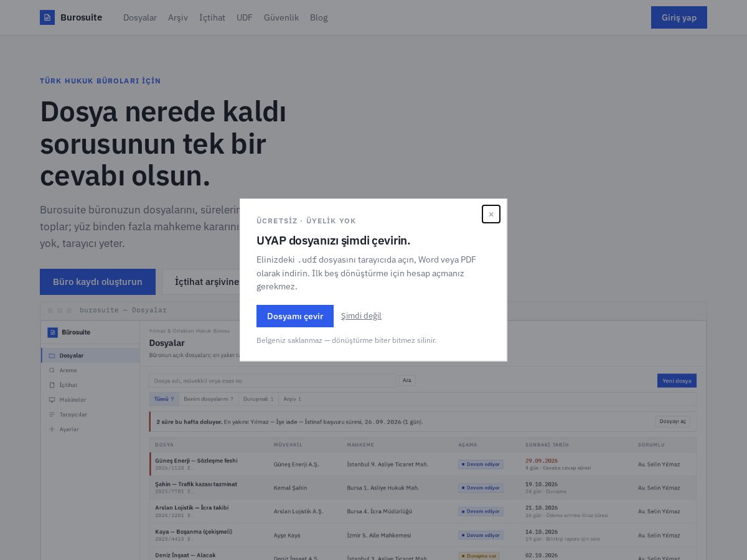This screenshot has height=560, width=747.
Task: Click the file search input field
Action: click(273, 380)
